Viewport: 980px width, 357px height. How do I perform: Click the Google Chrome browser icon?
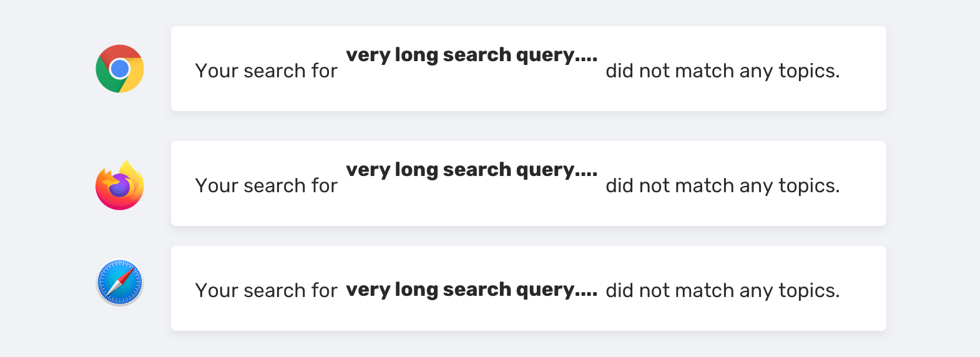120,69
